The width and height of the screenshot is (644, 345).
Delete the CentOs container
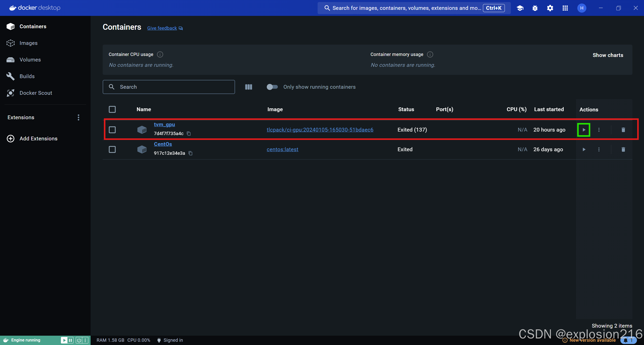623,149
